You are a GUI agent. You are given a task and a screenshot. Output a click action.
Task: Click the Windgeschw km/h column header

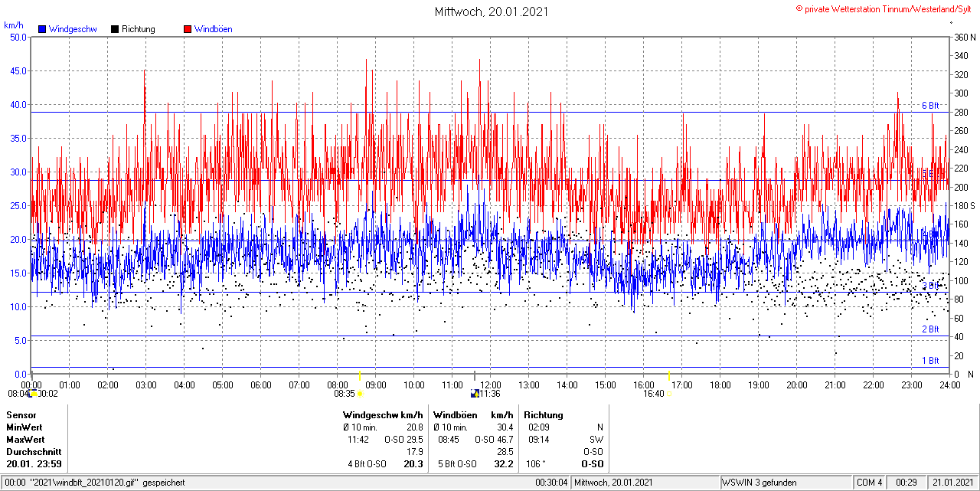[383, 415]
